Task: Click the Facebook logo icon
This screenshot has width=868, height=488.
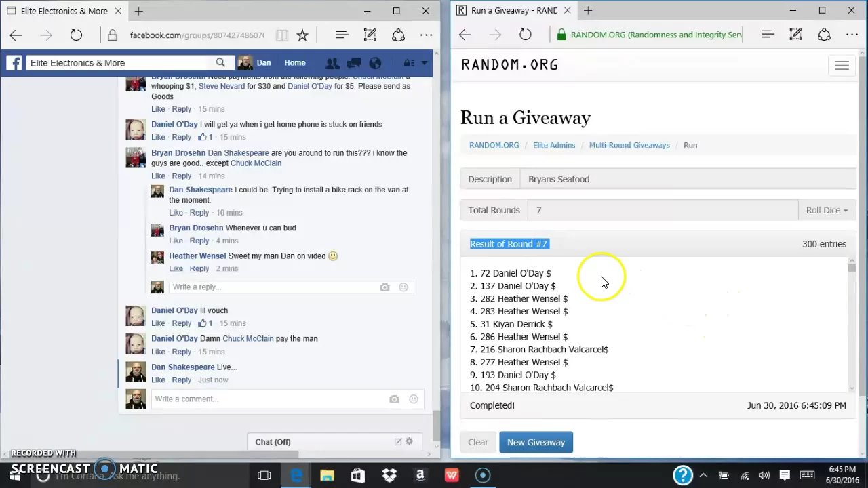Action: click(x=14, y=63)
